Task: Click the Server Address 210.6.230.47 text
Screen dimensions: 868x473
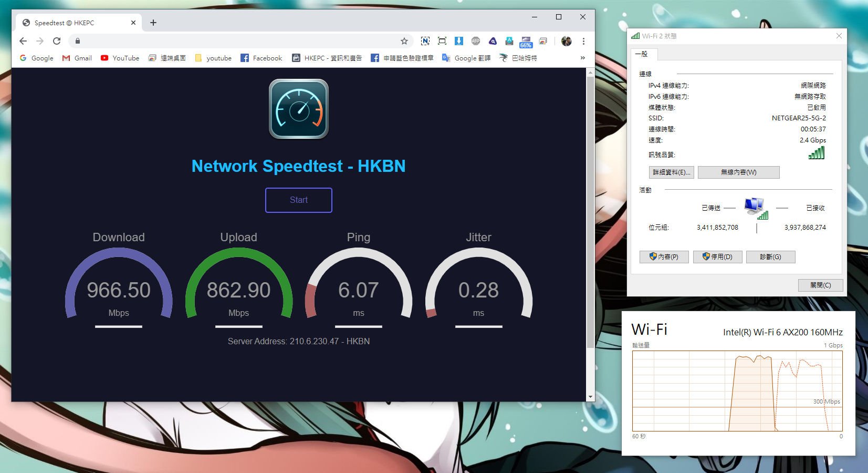Action: point(299,341)
